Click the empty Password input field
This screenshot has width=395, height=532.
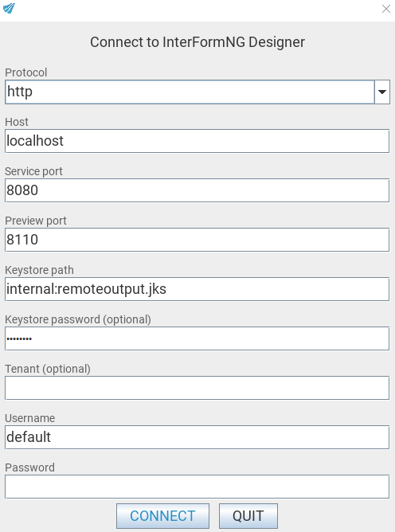click(x=197, y=487)
